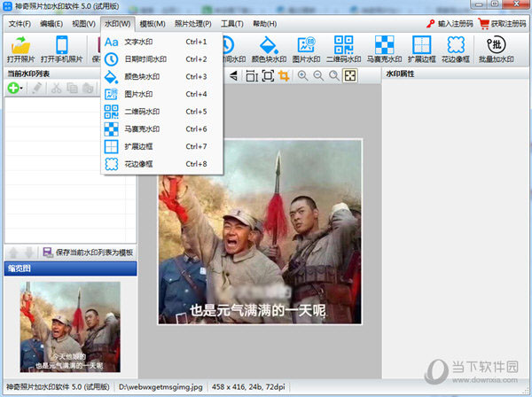This screenshot has width=532, height=397.
Task: Click 保存当前水印列表为模板 button
Action: point(88,253)
